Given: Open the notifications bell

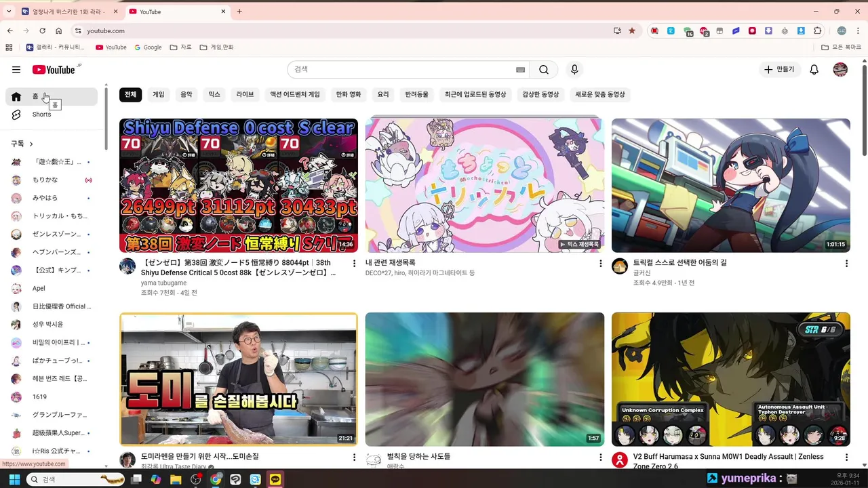Looking at the screenshot, I should [814, 69].
